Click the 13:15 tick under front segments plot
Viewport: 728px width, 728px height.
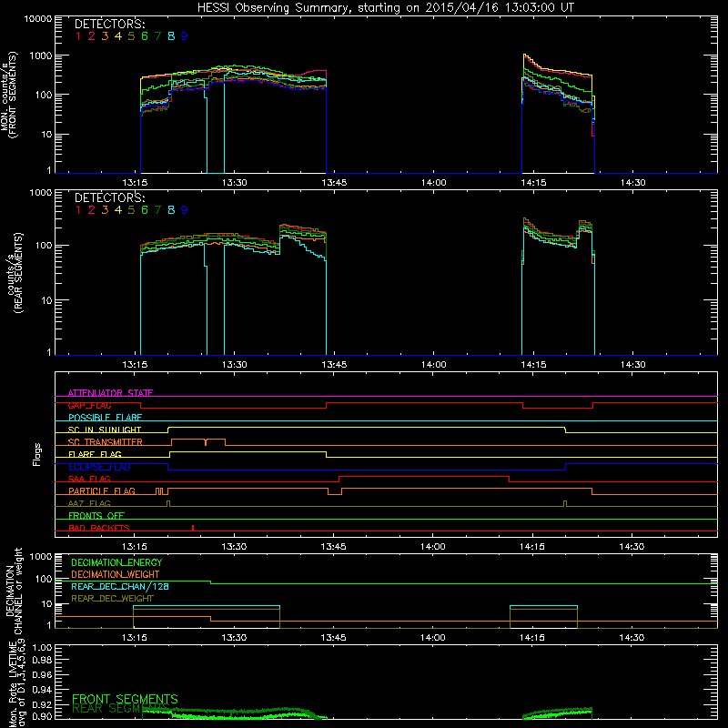pyautogui.click(x=135, y=183)
